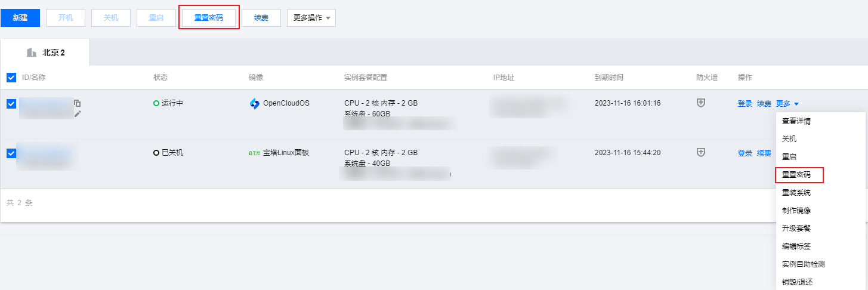Click the green 运行中 status indicator
The height and width of the screenshot is (290, 868).
[156, 103]
